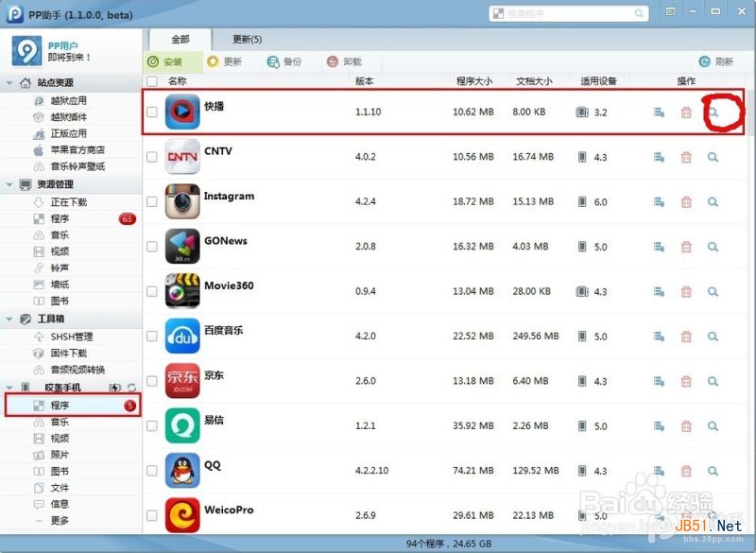Click the 刷新 refresh button
This screenshot has width=756, height=553.
[x=716, y=61]
